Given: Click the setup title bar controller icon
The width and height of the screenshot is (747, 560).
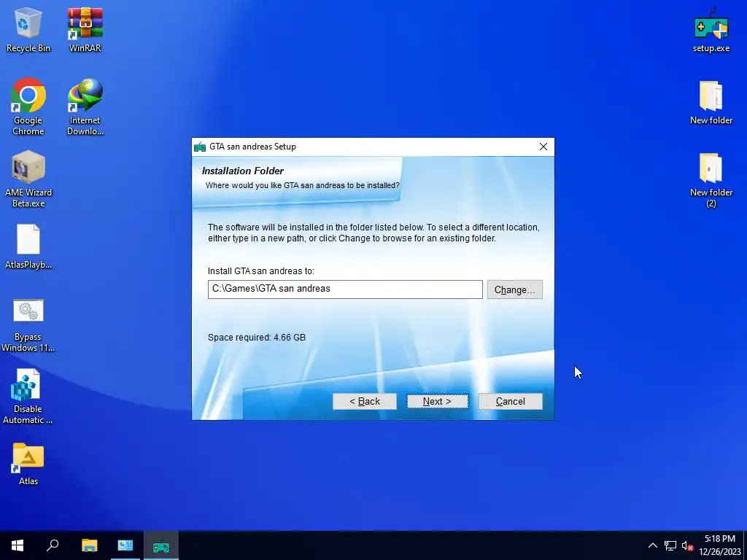Looking at the screenshot, I should (x=200, y=147).
